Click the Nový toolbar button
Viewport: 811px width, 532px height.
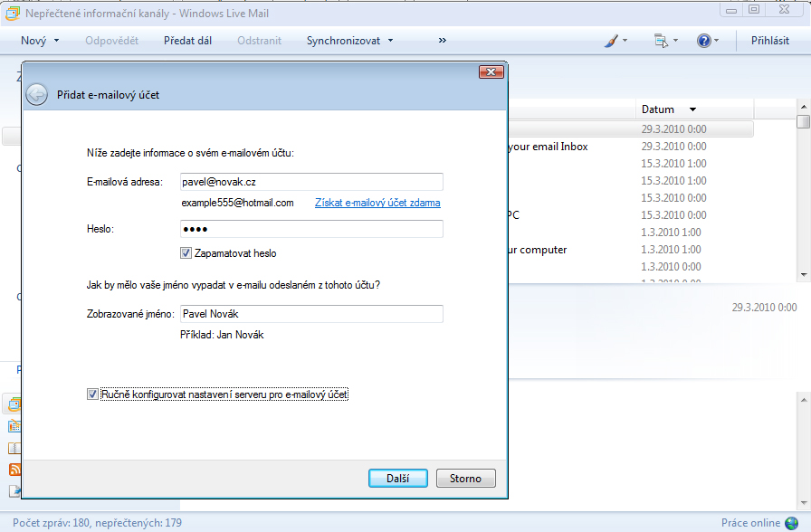pos(33,41)
